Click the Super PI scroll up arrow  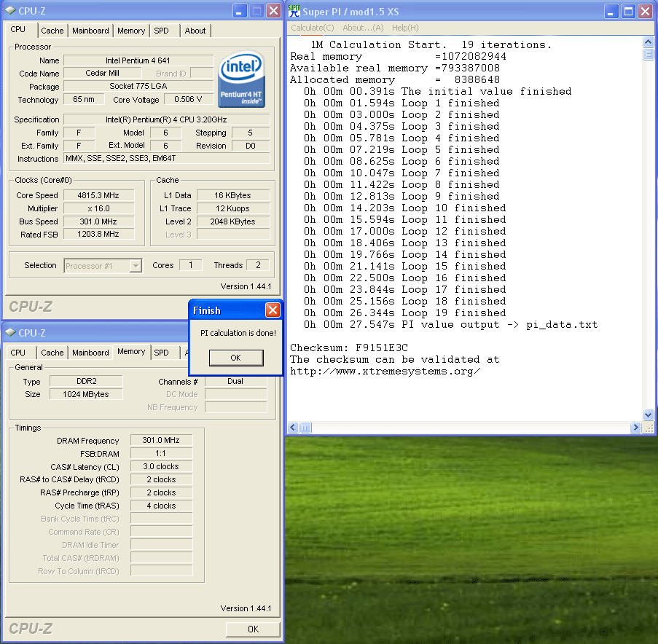648,42
